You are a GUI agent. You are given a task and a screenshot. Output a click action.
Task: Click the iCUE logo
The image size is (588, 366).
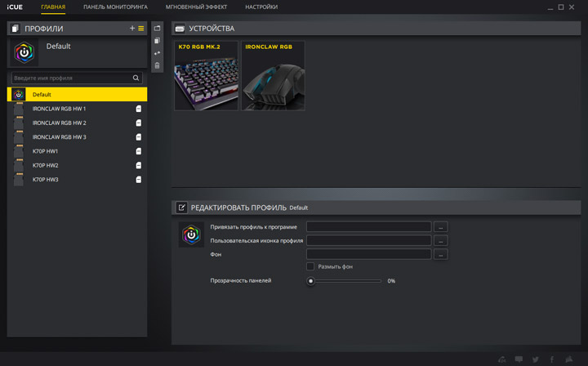15,7
